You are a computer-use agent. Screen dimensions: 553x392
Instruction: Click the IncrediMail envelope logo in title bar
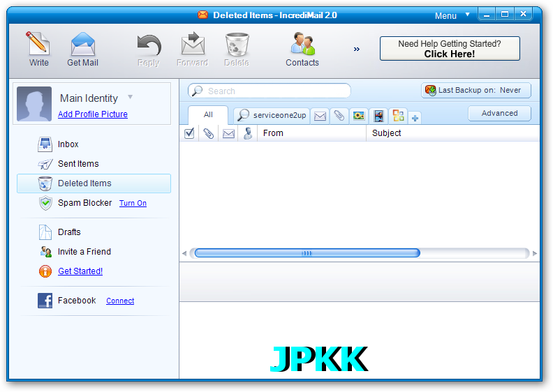click(202, 15)
